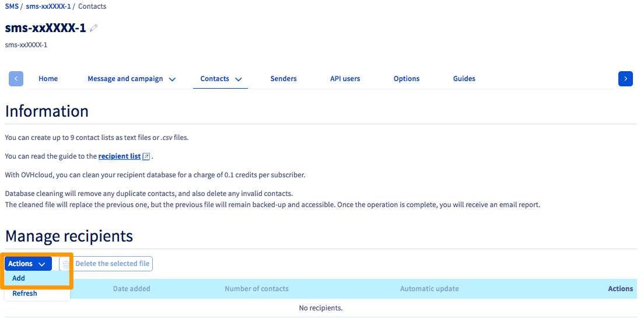This screenshot has height=325, width=644.
Task: Open the Senders tab
Action: pyautogui.click(x=283, y=79)
